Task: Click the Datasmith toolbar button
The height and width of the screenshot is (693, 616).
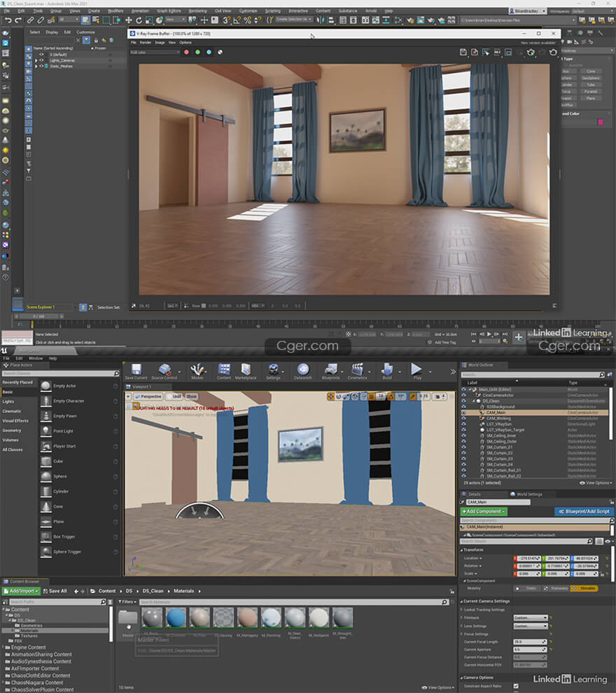Action: tap(302, 371)
